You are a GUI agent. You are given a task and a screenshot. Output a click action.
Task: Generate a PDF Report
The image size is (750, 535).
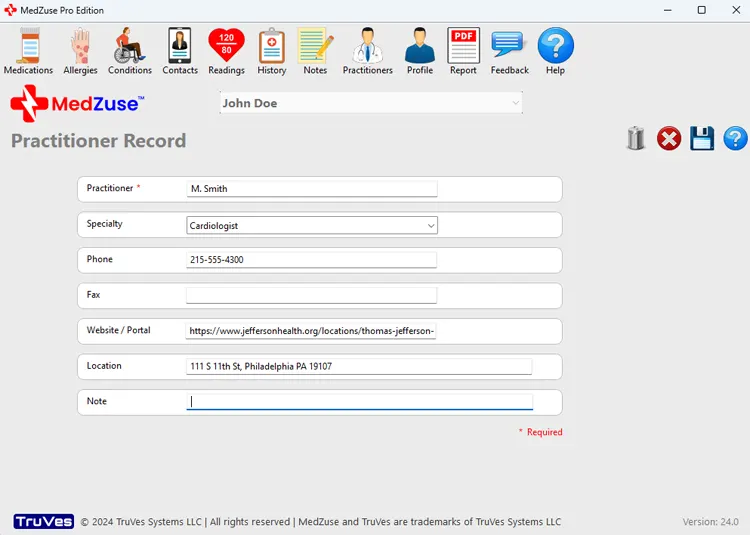pos(463,51)
